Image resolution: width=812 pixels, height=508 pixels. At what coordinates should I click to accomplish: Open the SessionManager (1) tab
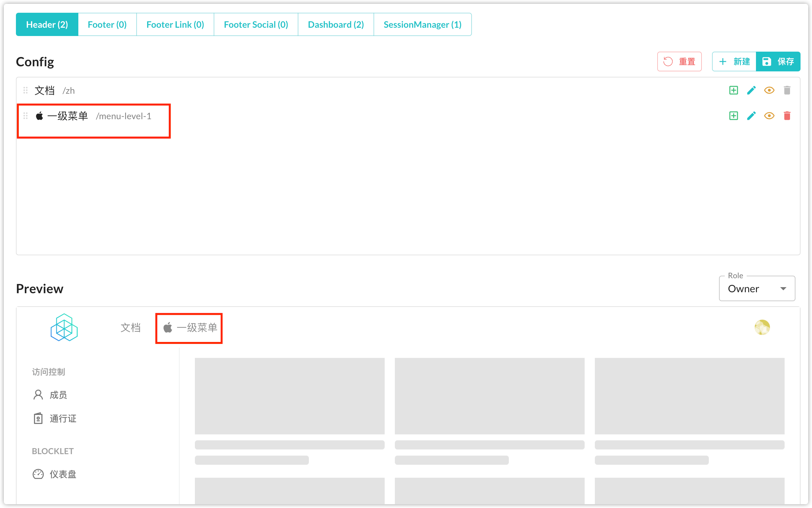422,25
